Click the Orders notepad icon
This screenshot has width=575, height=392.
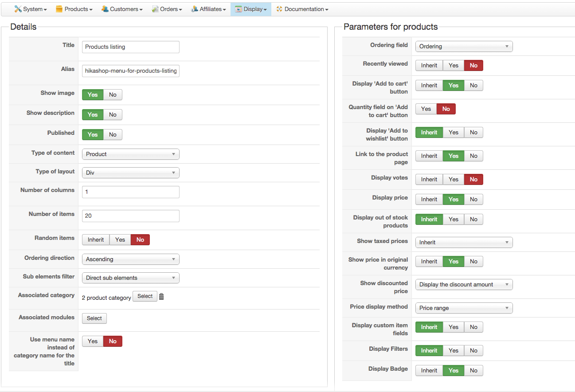155,9
